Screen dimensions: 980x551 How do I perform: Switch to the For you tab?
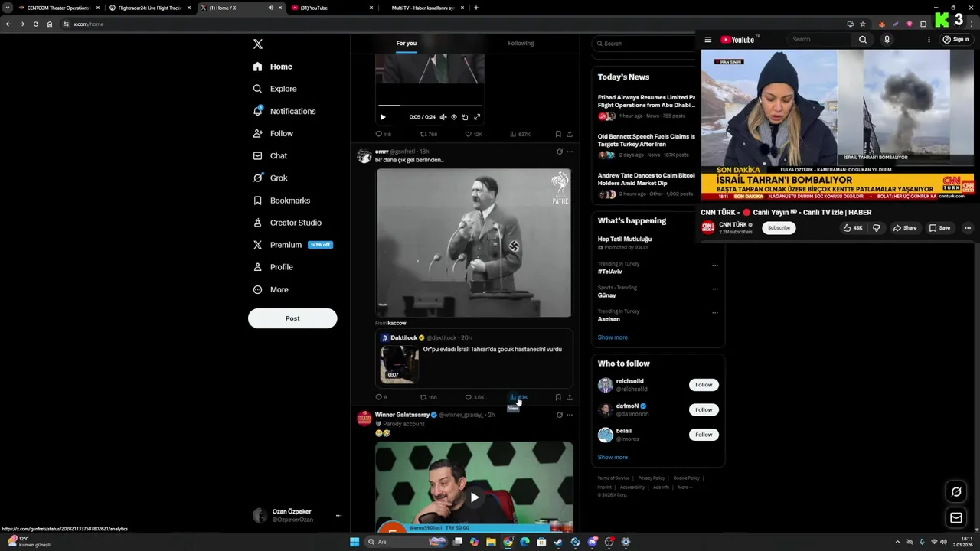[x=407, y=43]
